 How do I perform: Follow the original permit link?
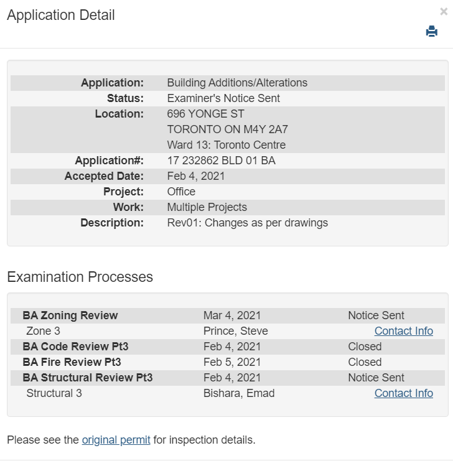(x=116, y=440)
